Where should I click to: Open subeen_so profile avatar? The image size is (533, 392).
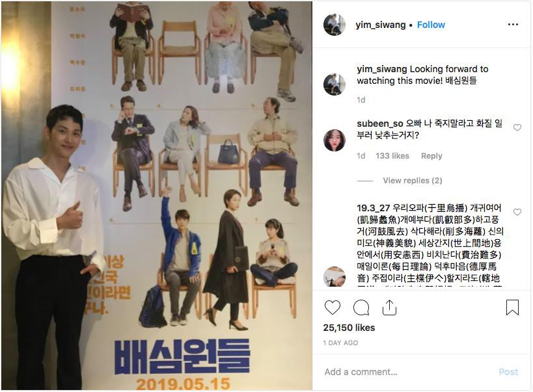click(x=334, y=140)
